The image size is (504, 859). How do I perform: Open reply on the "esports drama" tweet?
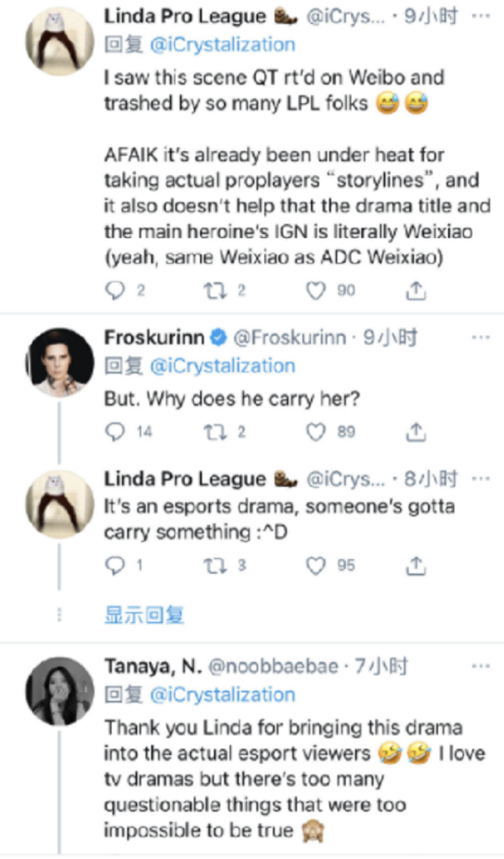(x=114, y=566)
